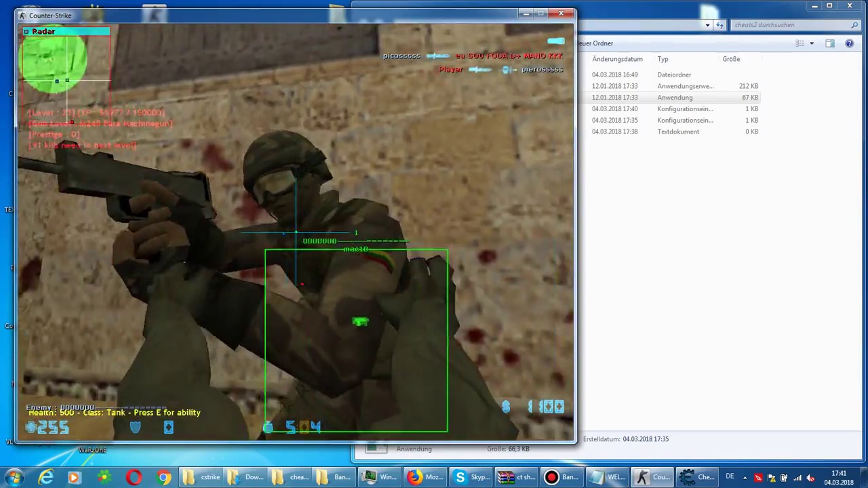This screenshot has height=488, width=868.
Task: Sort by Änderungsdatum column header
Action: 617,59
